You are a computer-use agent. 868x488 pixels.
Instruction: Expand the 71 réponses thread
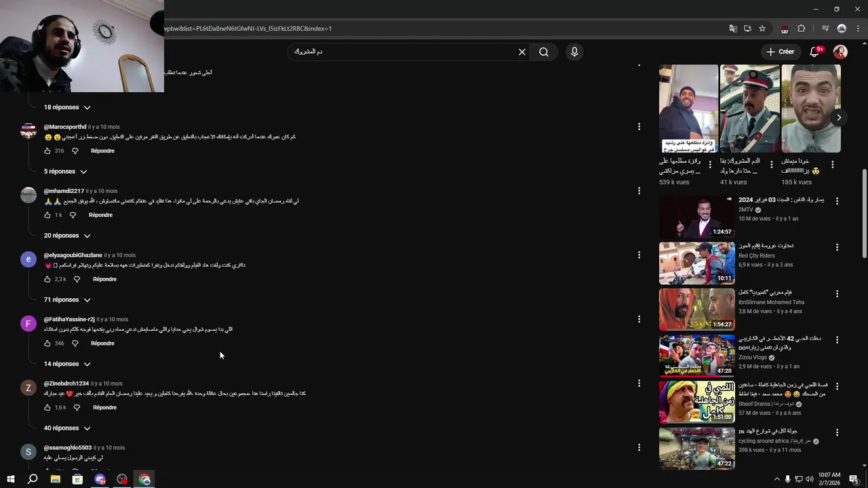(x=67, y=300)
